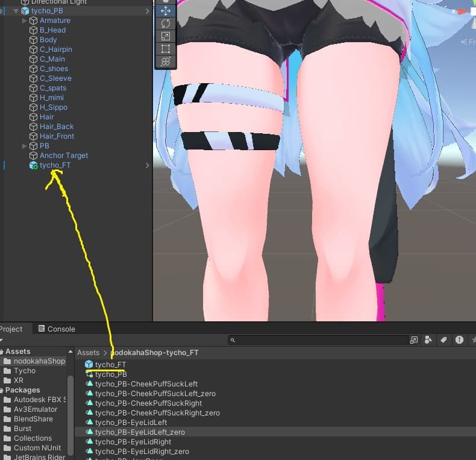Expand the PB node in Hierarchy
476x460 pixels.
click(25, 146)
